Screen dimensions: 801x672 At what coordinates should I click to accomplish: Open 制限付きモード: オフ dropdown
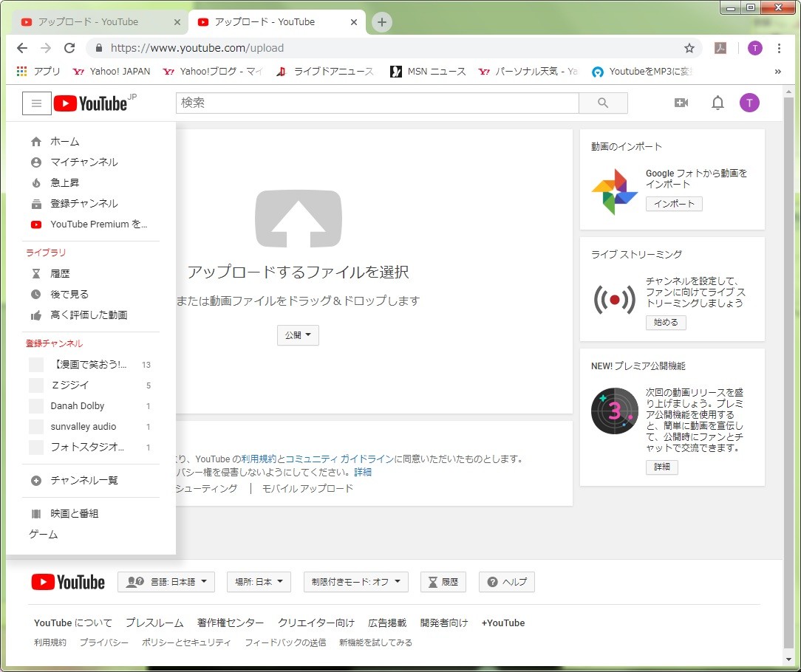(x=356, y=582)
